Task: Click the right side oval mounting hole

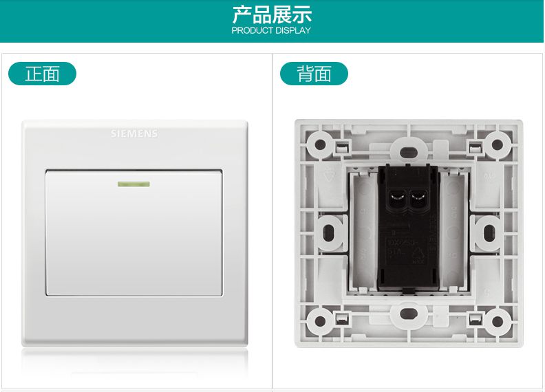Action: point(489,233)
